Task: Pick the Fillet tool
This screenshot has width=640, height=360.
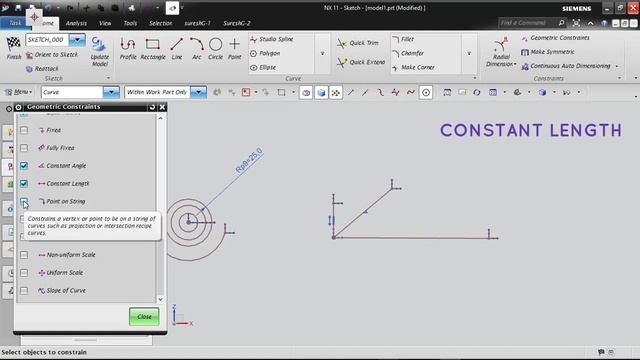Action: tap(403, 39)
